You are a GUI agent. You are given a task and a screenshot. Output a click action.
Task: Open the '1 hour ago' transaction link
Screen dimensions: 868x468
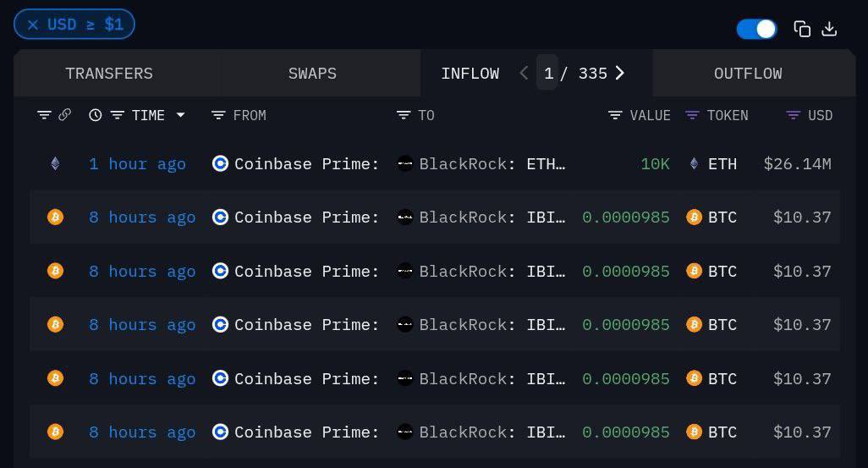[x=137, y=164]
